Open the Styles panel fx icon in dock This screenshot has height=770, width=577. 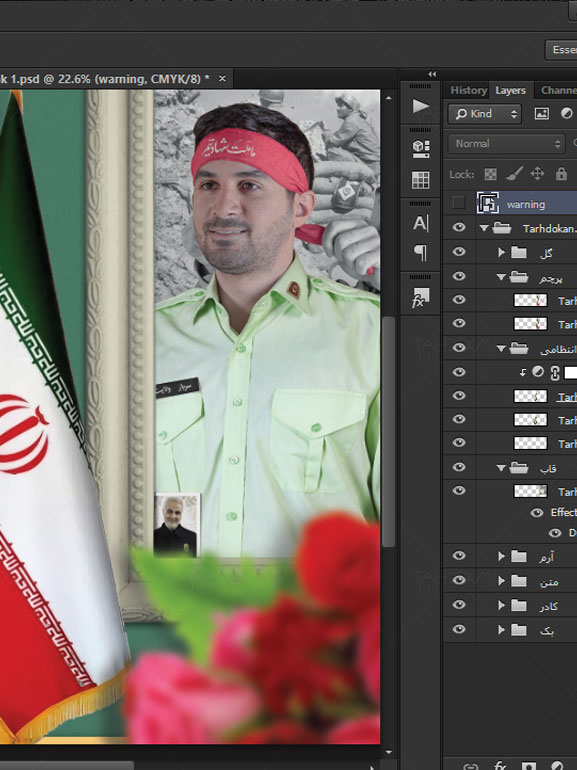pyautogui.click(x=420, y=298)
